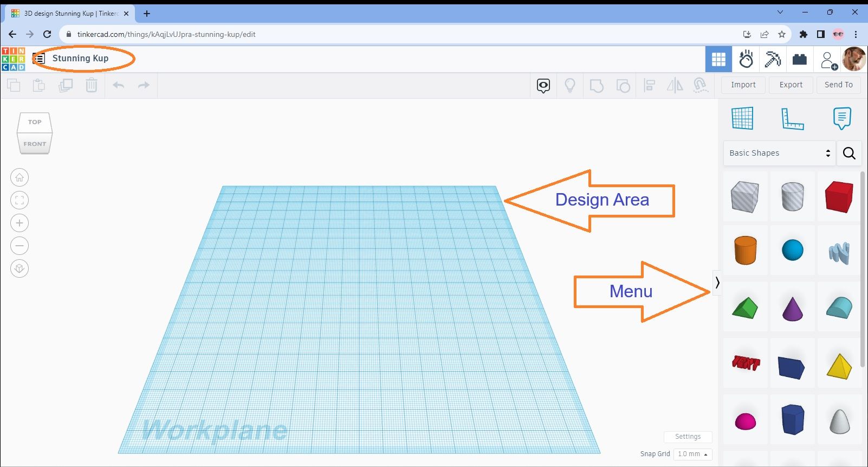Click the Zoom in plus icon
The height and width of the screenshot is (467, 868).
20,223
